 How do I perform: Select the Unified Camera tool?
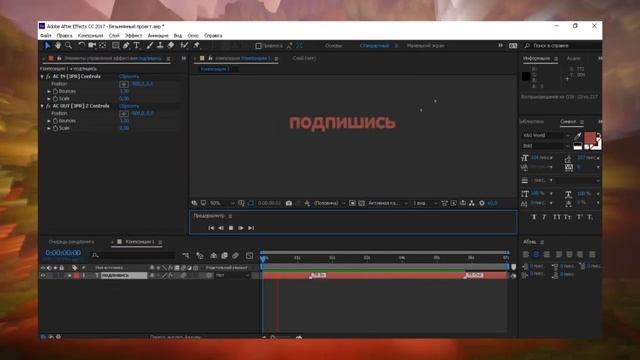pos(92,45)
